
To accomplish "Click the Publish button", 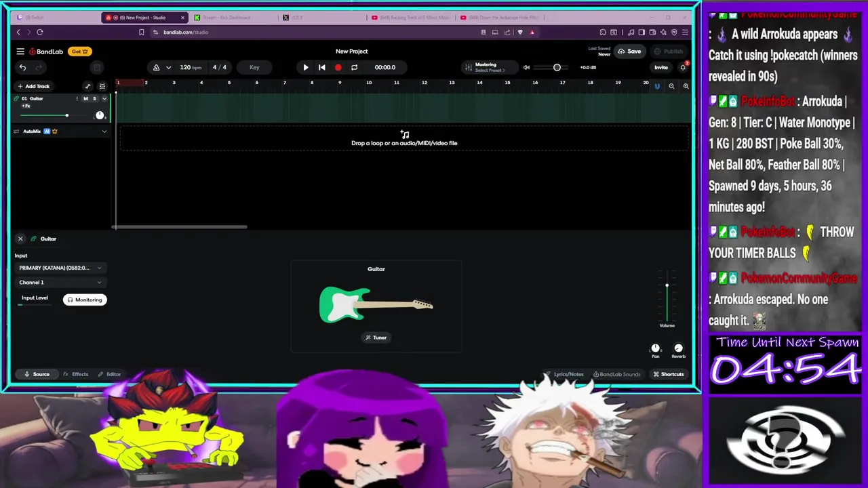I will (668, 52).
